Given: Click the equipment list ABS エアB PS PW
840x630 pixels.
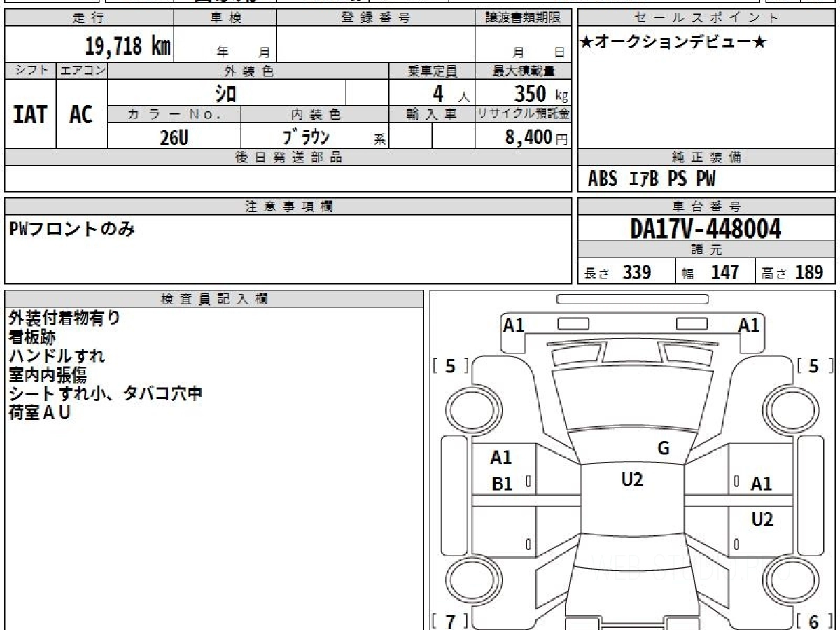Looking at the screenshot, I should 652,179.
